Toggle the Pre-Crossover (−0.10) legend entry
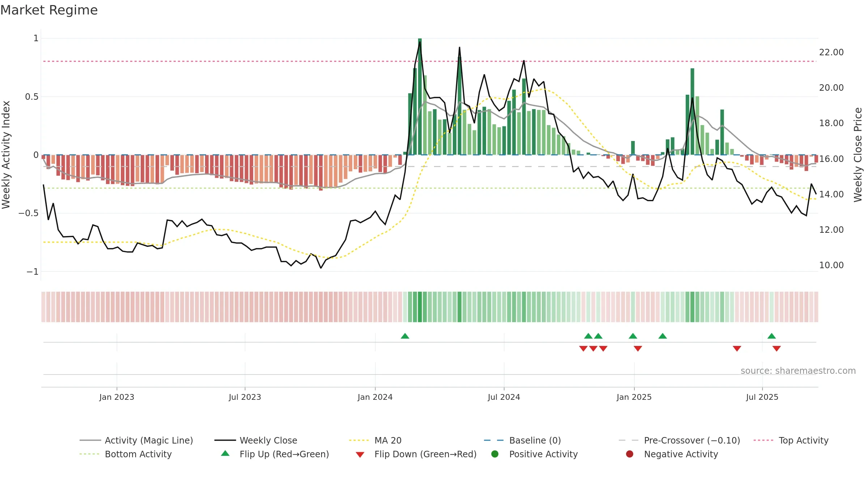The height and width of the screenshot is (488, 868). [679, 440]
